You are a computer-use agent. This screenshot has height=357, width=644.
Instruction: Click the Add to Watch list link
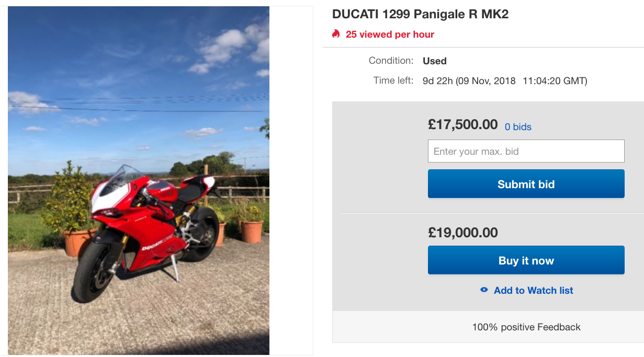click(x=533, y=291)
